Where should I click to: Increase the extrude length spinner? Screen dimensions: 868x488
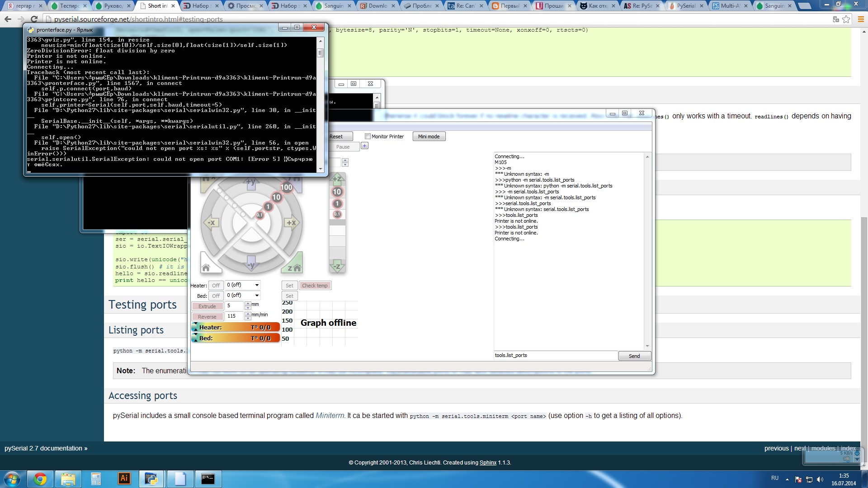tap(248, 304)
